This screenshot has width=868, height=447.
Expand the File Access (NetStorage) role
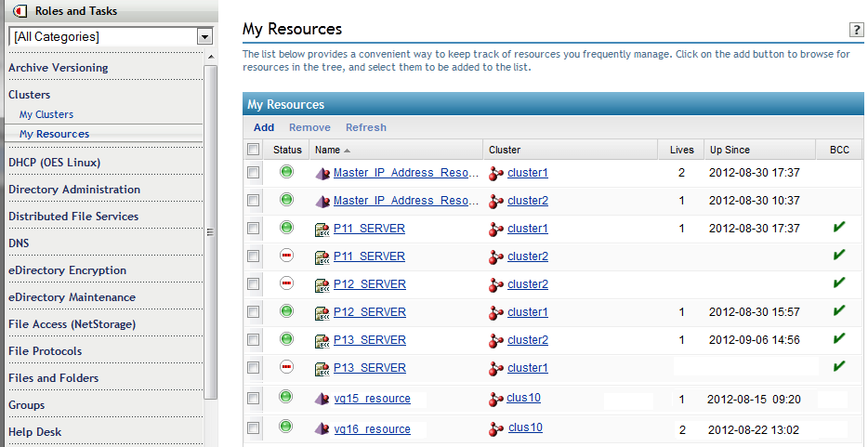(x=72, y=324)
